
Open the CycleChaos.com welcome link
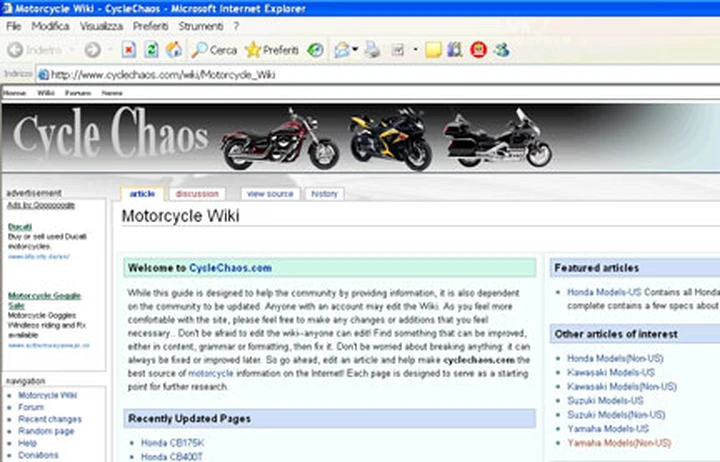pyautogui.click(x=231, y=268)
